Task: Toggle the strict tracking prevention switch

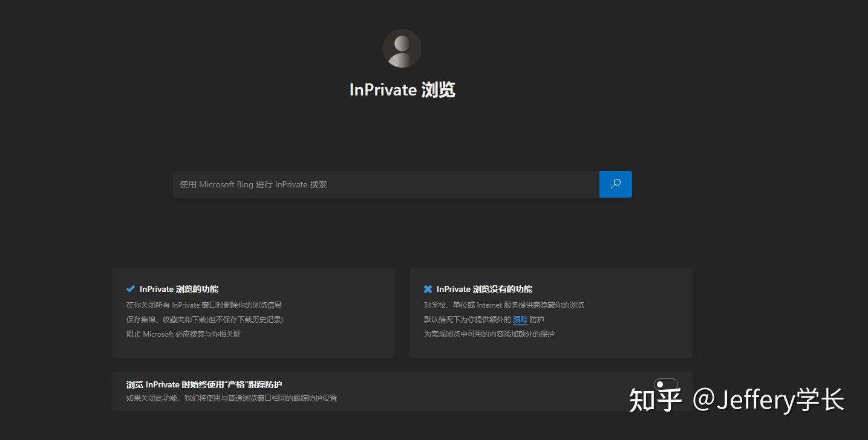Action: point(666,384)
